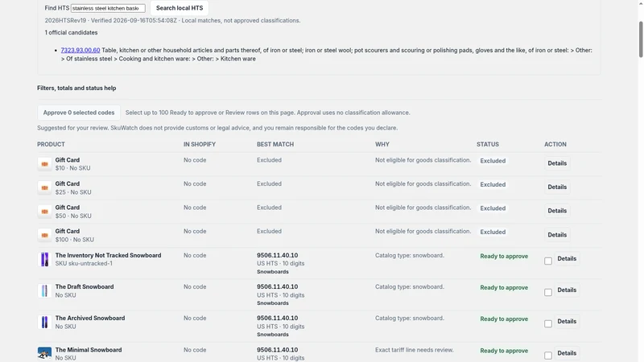The height and width of the screenshot is (362, 644).
Task: Click the STATUS column header
Action: [488, 145]
